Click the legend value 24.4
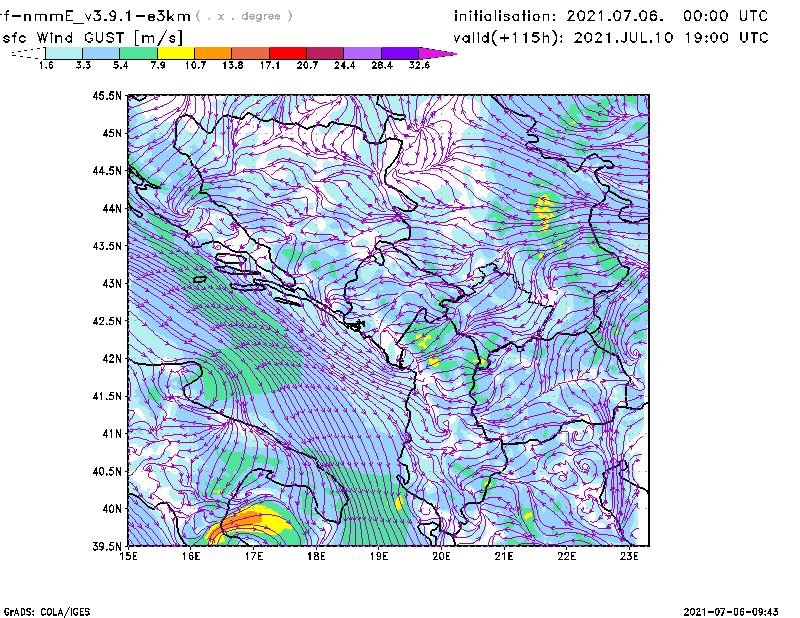This screenshot has width=800, height=618. point(344,65)
